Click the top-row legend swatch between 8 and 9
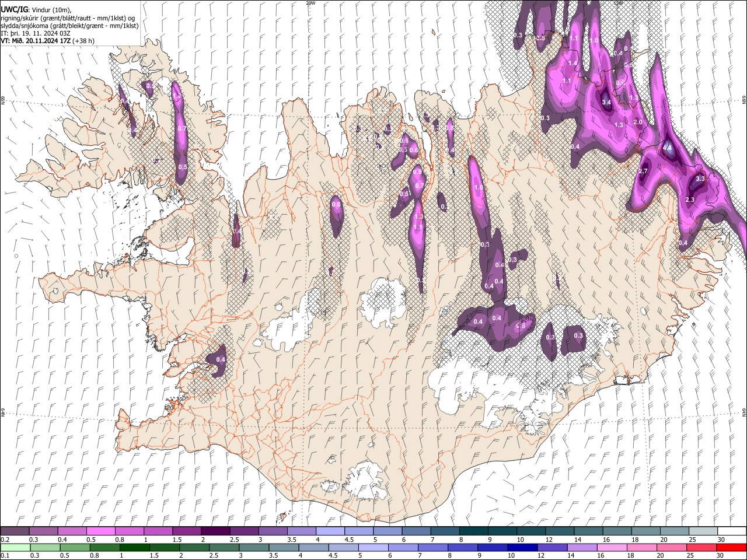Viewport: 747px width, 560px height. pos(473,531)
